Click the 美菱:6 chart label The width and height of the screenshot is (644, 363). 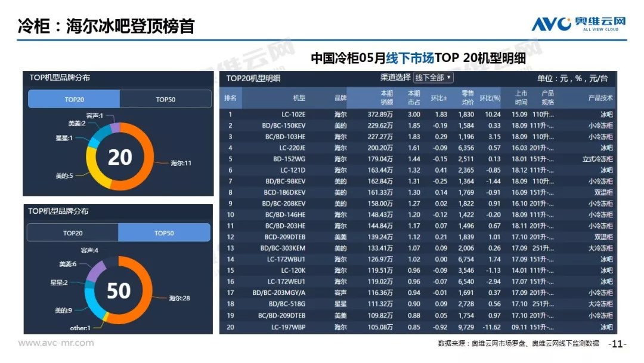click(x=68, y=264)
